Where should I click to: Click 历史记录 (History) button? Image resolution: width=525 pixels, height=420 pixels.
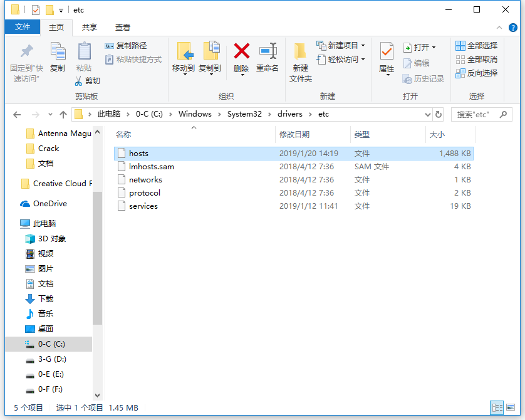[x=424, y=79]
